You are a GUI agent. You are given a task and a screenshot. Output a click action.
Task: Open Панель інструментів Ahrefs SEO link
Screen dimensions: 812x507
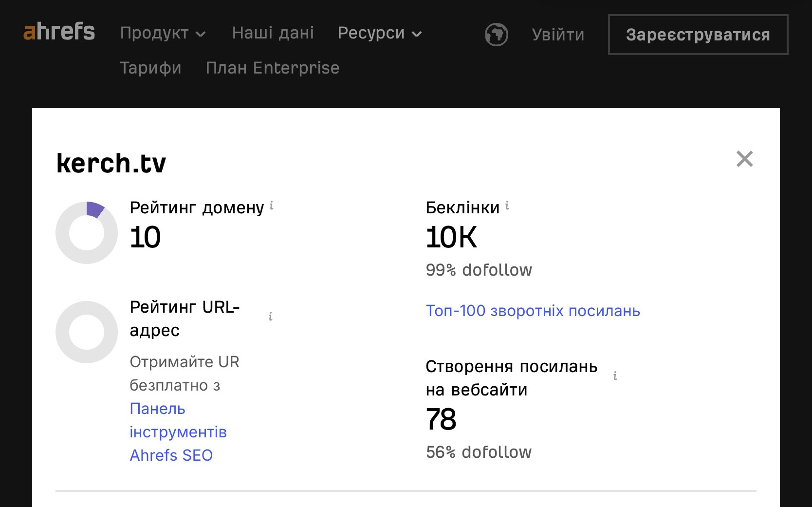(x=178, y=432)
